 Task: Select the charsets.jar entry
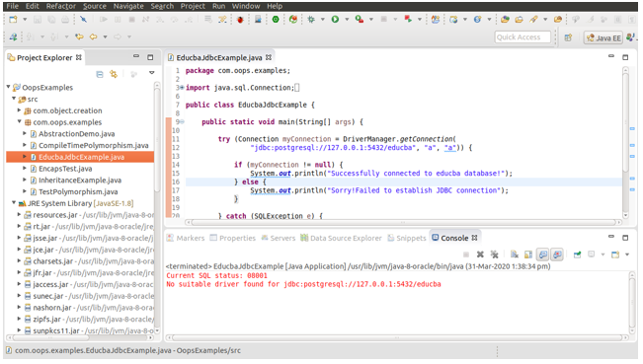(x=53, y=261)
